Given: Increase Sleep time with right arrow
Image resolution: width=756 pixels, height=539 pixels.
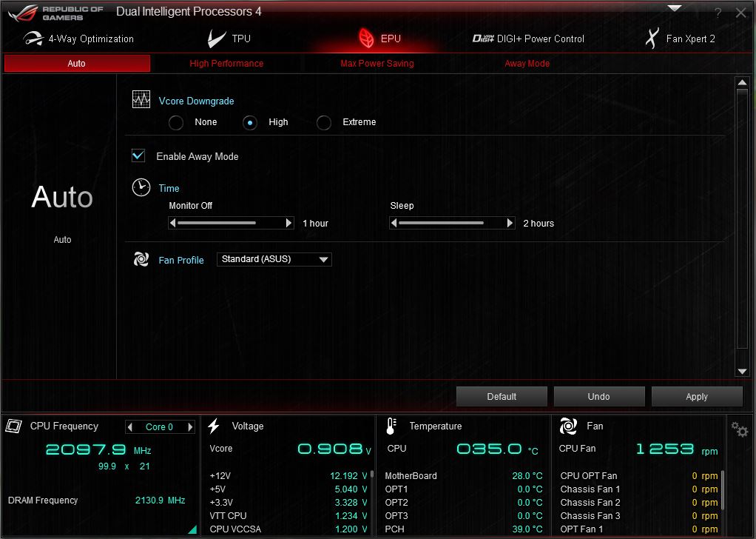Looking at the screenshot, I should (510, 223).
